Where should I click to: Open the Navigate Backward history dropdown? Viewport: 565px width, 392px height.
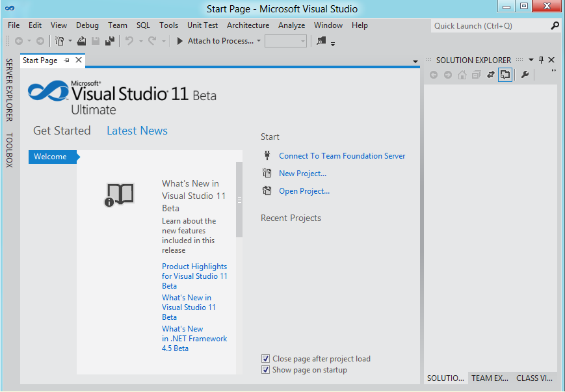pos(29,41)
